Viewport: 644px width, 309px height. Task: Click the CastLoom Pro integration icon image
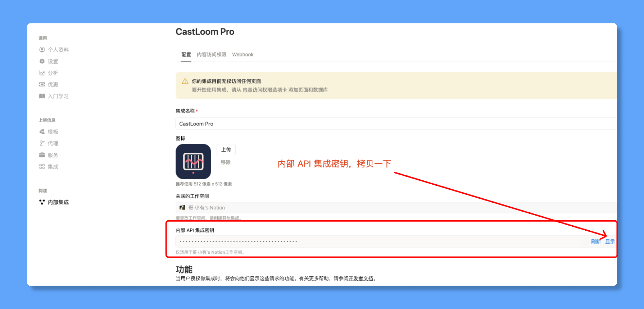pos(193,161)
